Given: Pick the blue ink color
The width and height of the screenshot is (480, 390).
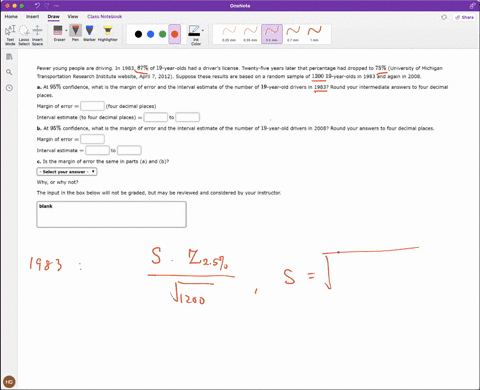Looking at the screenshot, I should coord(150,34).
